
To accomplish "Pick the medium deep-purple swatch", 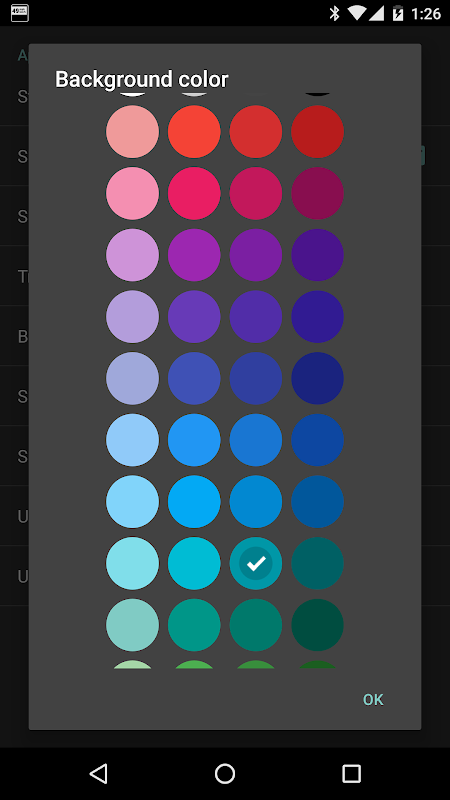I will pos(194,317).
